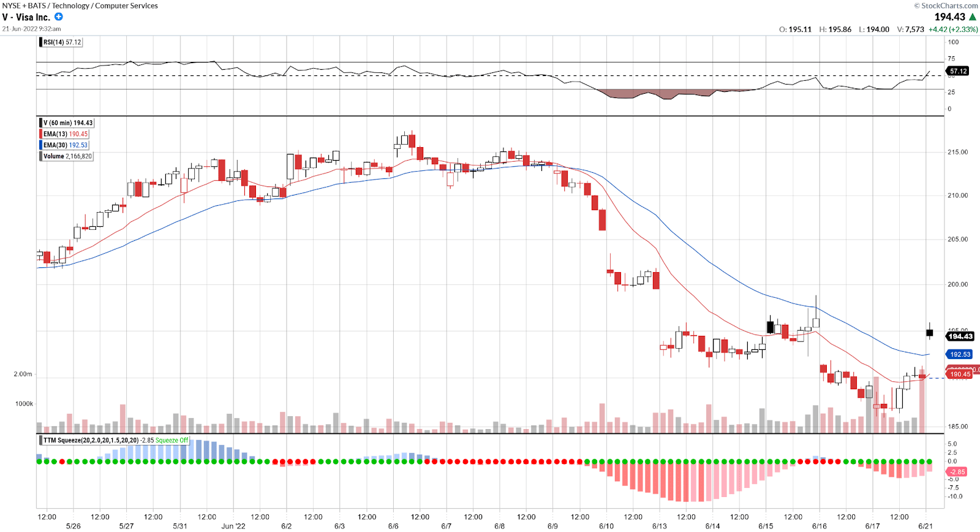
Task: Click the RSI 25 axis label
Action: pyautogui.click(x=951, y=92)
